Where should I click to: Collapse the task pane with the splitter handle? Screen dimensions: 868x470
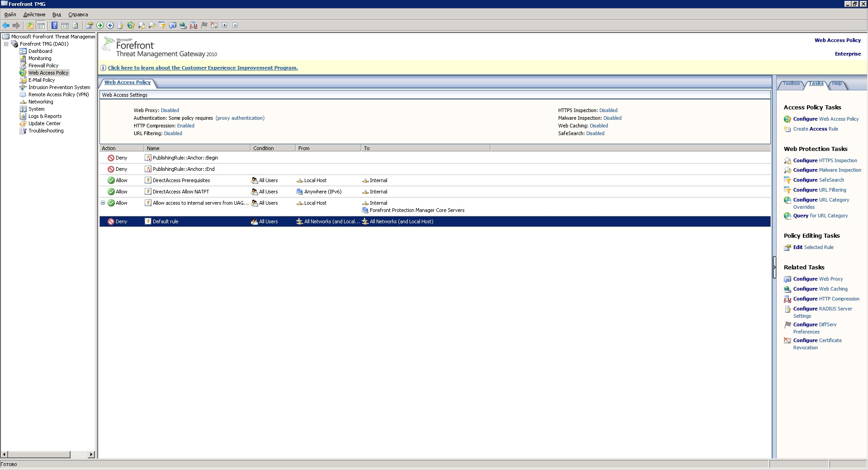tap(774, 267)
